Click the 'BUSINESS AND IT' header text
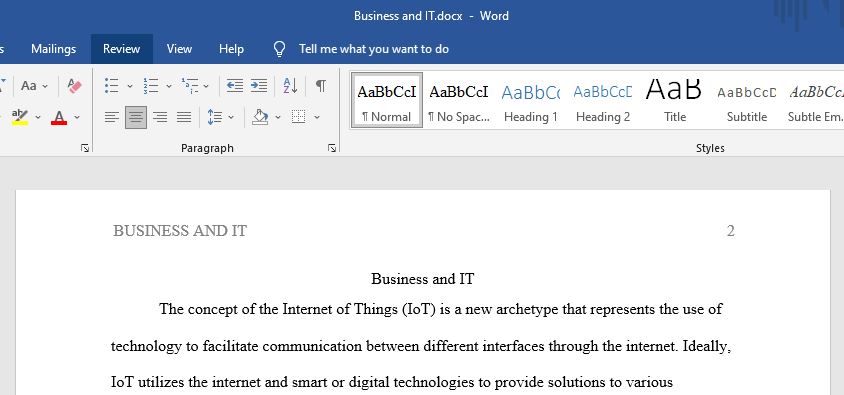 [180, 231]
